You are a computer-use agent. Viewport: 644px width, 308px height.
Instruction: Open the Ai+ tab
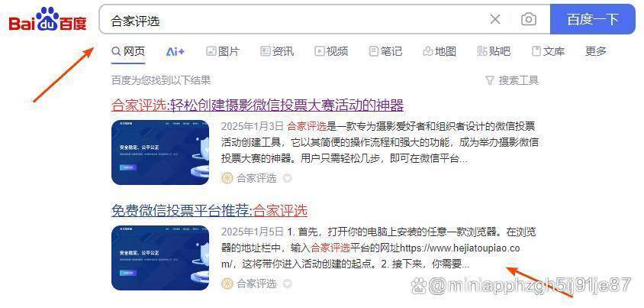point(175,51)
